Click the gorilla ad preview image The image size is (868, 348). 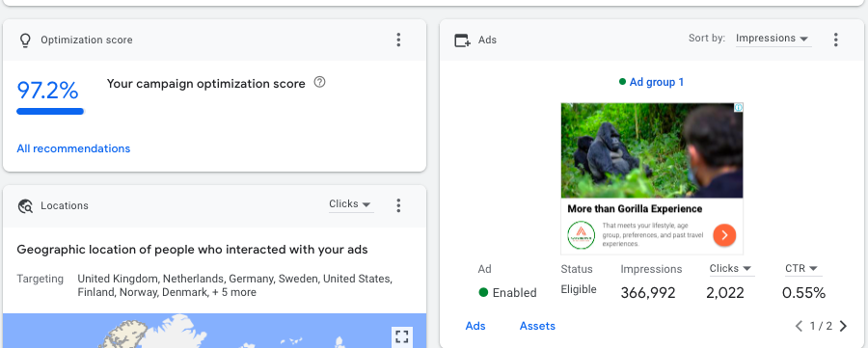(652, 150)
